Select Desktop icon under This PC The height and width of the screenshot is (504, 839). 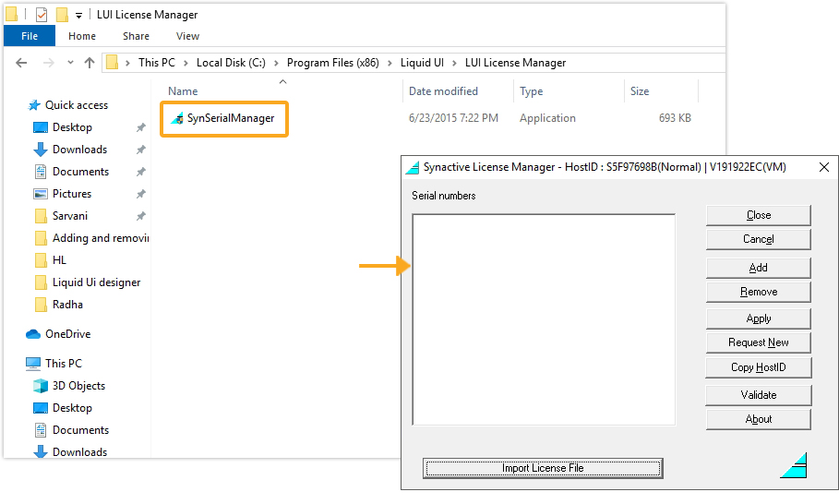tap(41, 408)
